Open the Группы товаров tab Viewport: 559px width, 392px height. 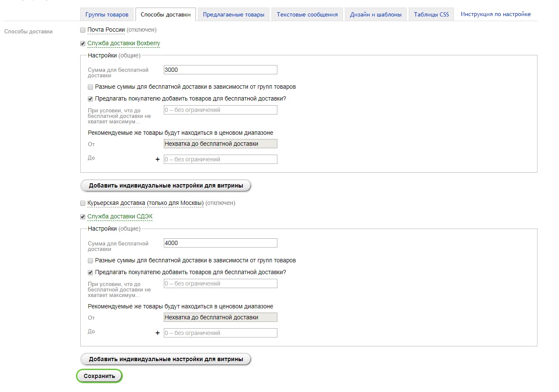[107, 14]
